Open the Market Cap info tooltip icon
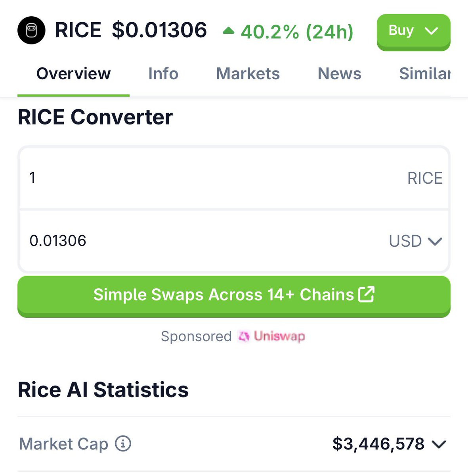This screenshot has width=468, height=476. pyautogui.click(x=123, y=443)
